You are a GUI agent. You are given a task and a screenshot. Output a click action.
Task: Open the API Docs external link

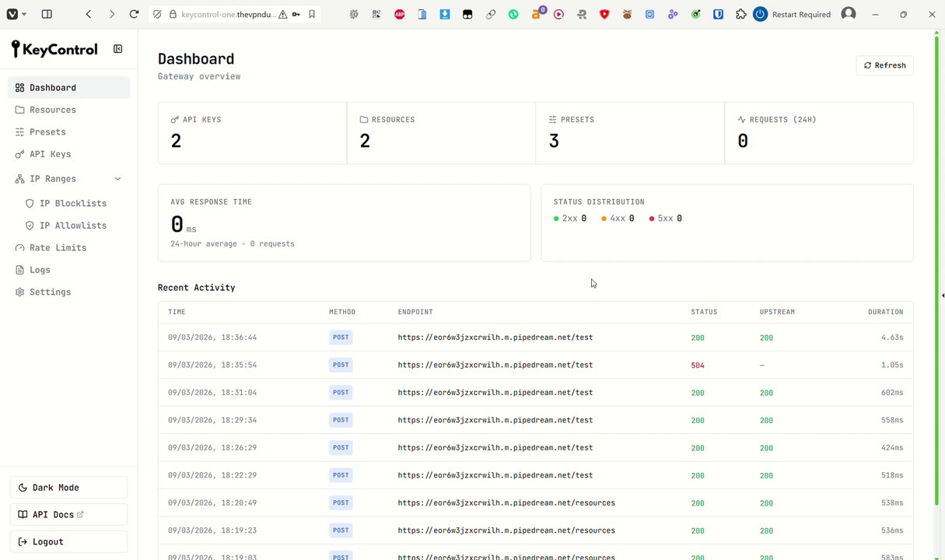[68, 515]
